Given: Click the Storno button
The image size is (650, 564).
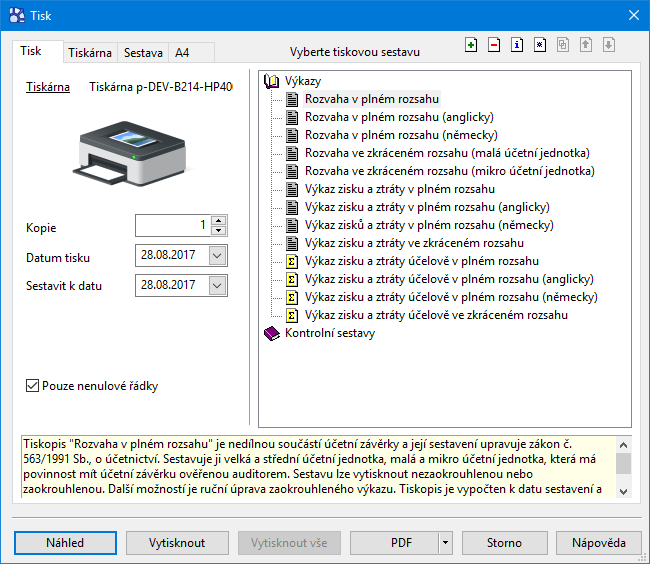Looking at the screenshot, I should click(504, 542).
